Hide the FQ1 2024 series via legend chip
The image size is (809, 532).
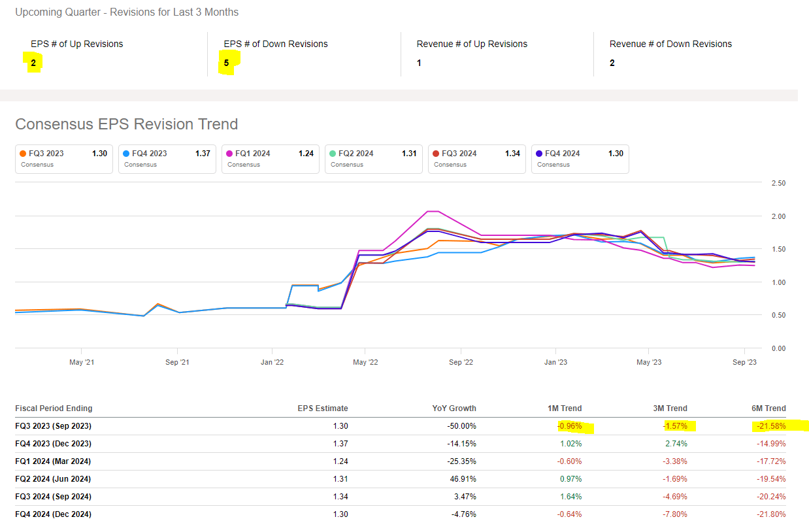pyautogui.click(x=271, y=159)
